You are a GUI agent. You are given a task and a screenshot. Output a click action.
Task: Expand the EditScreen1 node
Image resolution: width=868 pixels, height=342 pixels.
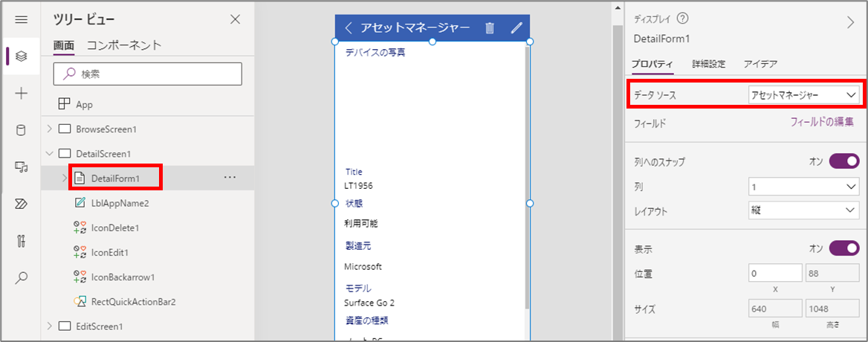49,326
